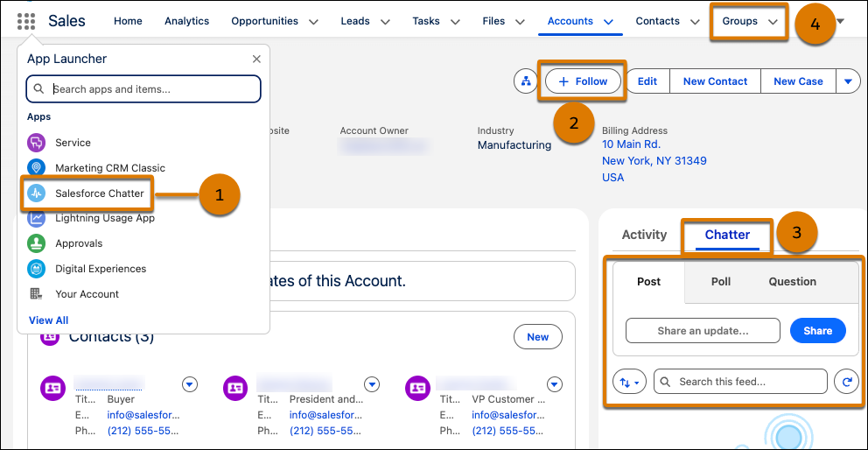Click the Manufacturing industry value

click(x=514, y=145)
